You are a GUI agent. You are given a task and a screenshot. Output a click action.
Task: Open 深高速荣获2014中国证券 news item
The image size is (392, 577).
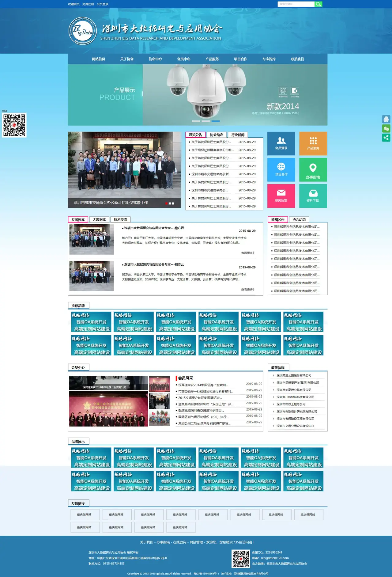[203, 385]
